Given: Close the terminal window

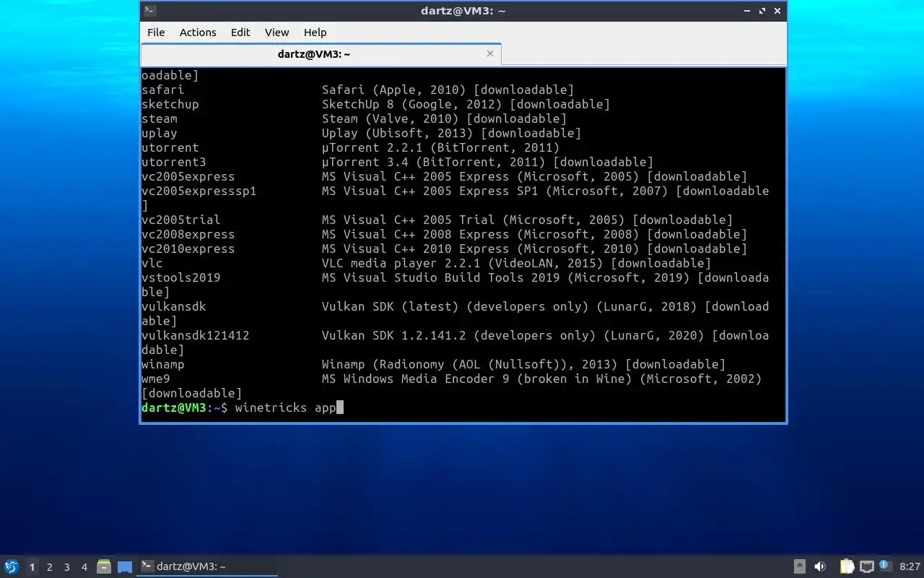Looking at the screenshot, I should point(777,11).
